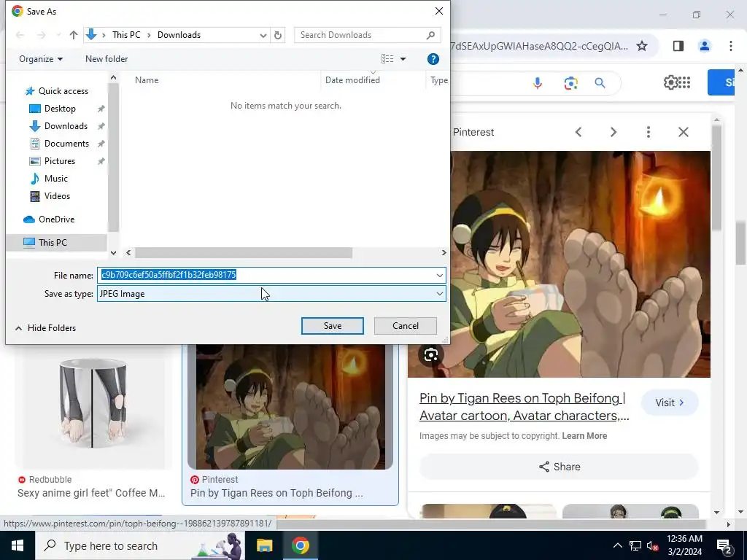Viewport: 747px width, 560px height.
Task: Click taskbar search box
Action: [x=140, y=545]
